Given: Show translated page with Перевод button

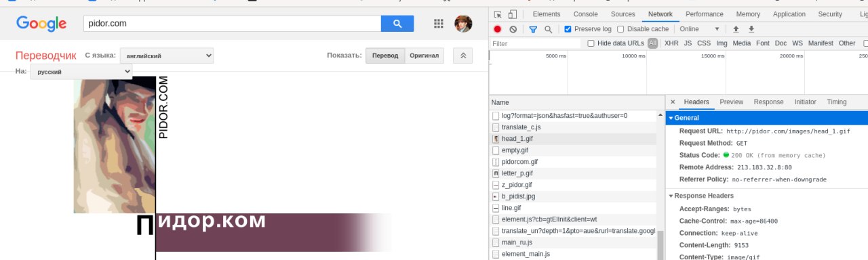Looking at the screenshot, I should point(385,56).
